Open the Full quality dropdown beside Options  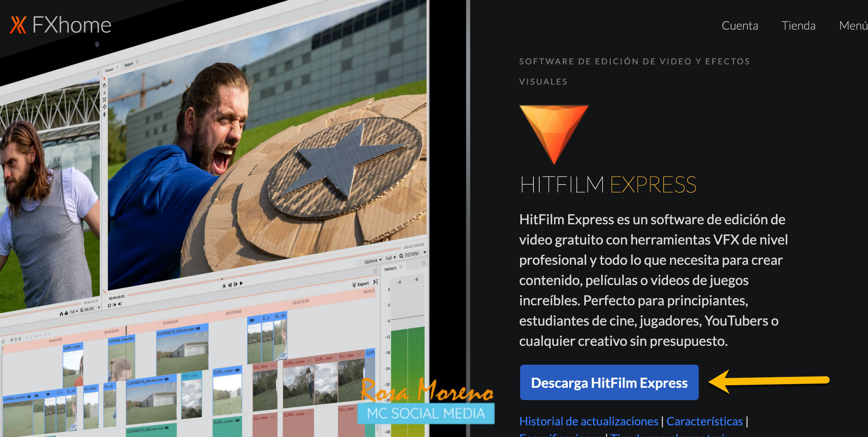coord(390,258)
